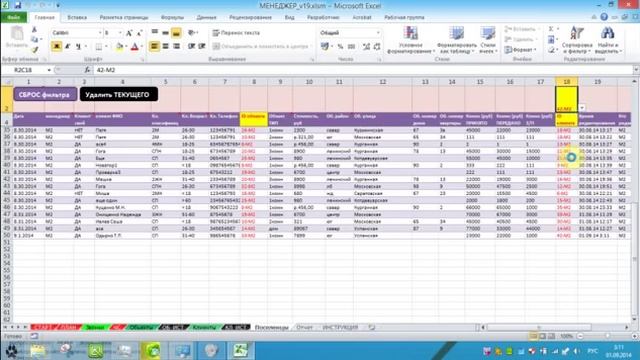Center text horizontally
Screen dimensions: 640x360
pos(165,46)
